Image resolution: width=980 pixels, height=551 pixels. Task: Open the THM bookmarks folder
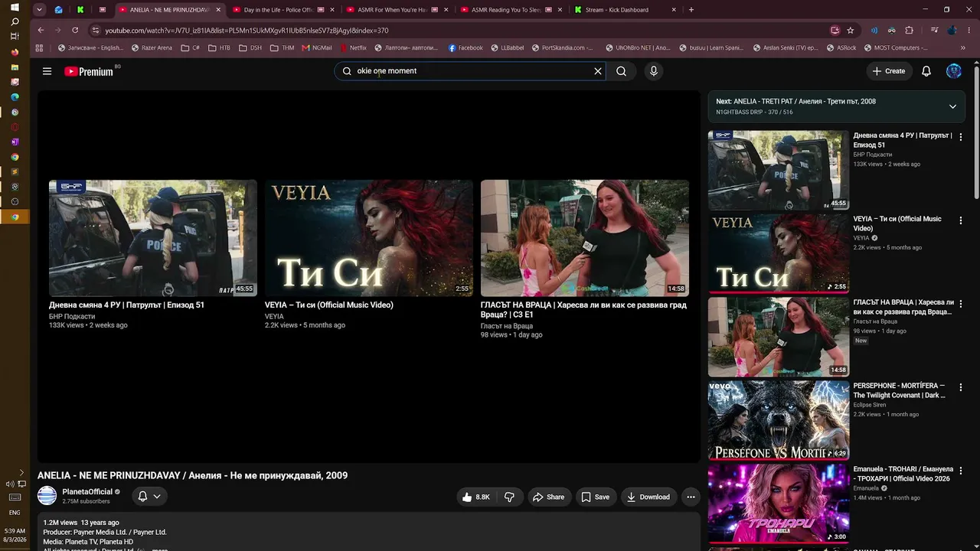coord(283,47)
